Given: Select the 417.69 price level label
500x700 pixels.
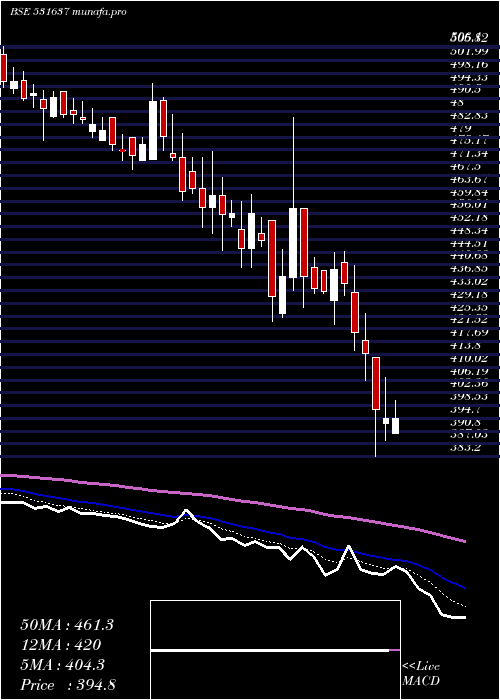Looking at the screenshot, I should (x=469, y=333).
